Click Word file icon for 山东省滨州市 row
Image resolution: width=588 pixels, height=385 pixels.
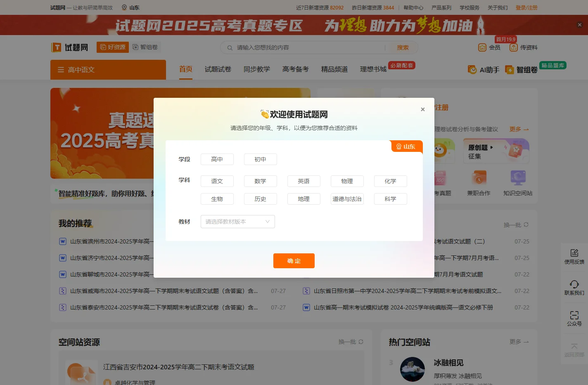[63, 241]
